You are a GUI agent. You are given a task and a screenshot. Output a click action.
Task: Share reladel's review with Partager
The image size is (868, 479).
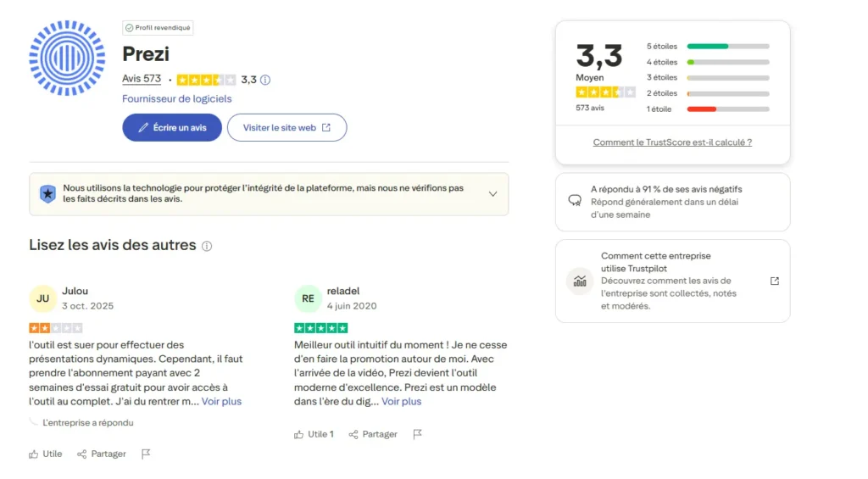pos(371,434)
